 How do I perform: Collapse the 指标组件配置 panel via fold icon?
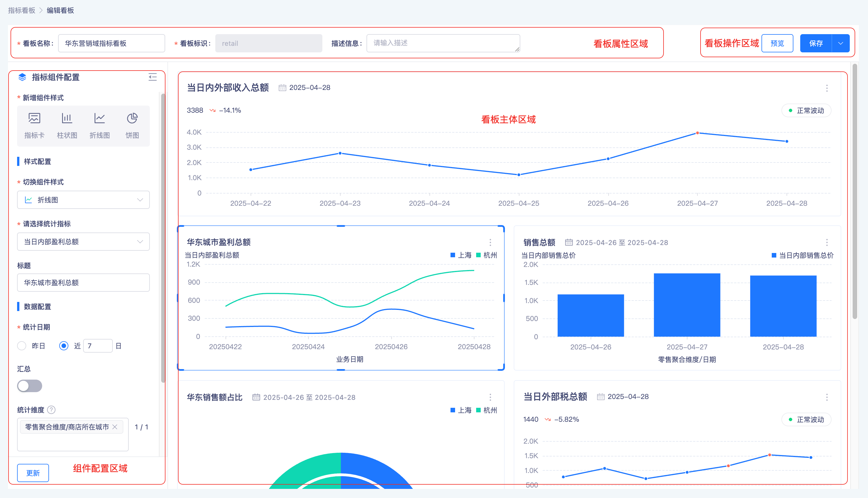(153, 77)
